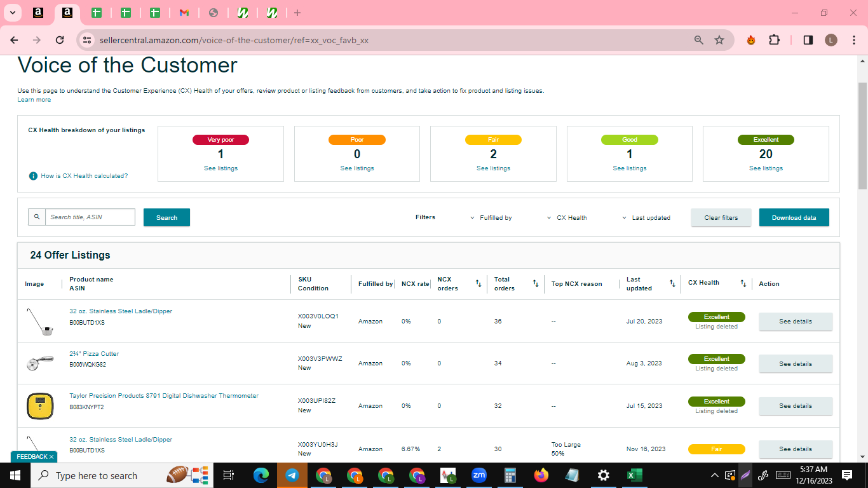See details for the 2¾" Pizza Cutter row
868x488 pixels.
click(796, 364)
